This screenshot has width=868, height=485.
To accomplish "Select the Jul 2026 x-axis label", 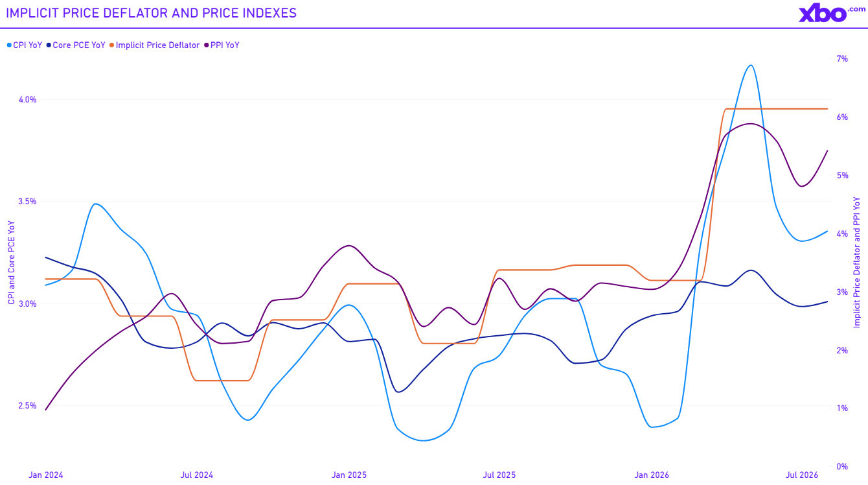I will (x=802, y=475).
